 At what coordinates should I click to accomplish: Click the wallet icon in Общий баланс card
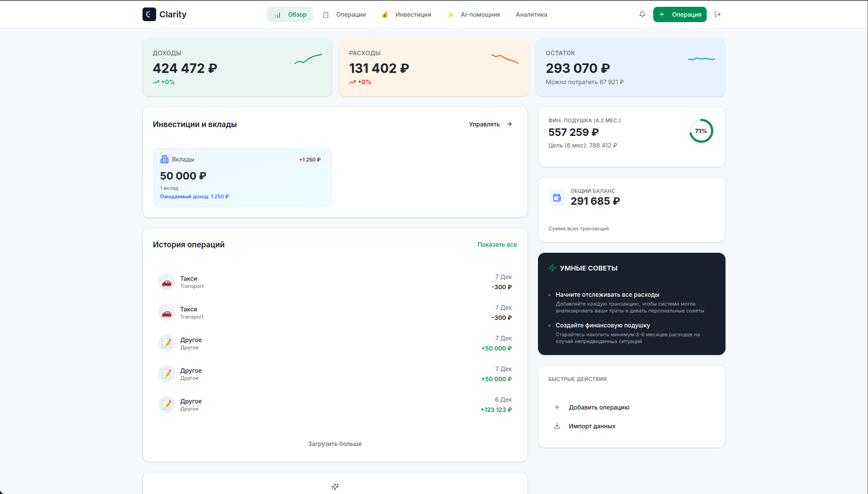click(x=557, y=198)
